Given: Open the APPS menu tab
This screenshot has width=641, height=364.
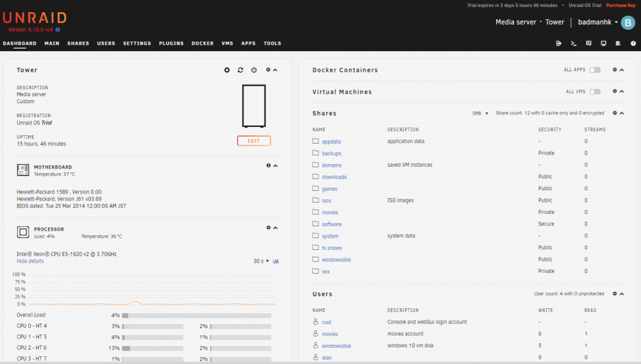Looking at the screenshot, I should tap(248, 44).
